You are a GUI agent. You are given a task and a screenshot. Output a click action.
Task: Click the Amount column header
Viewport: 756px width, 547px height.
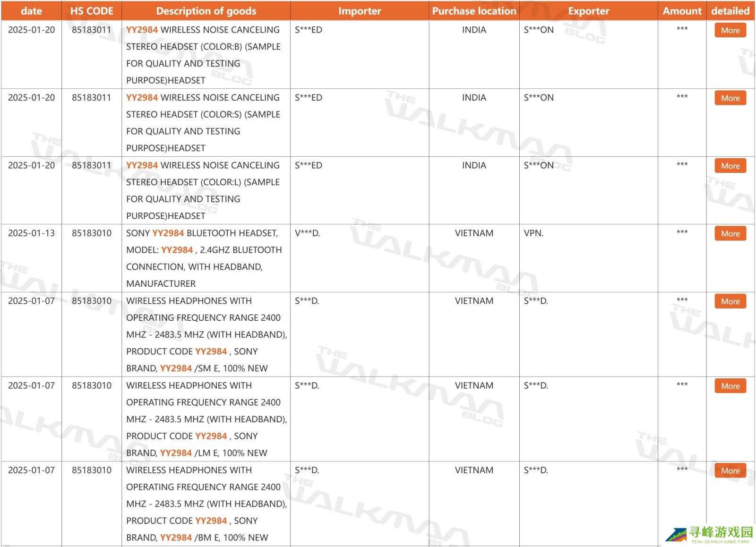click(x=682, y=11)
